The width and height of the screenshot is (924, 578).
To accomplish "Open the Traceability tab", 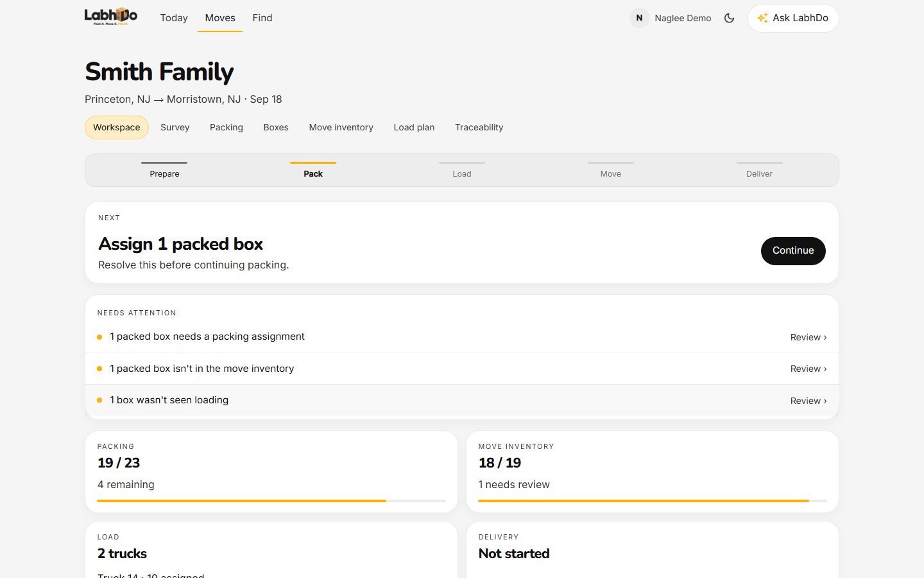I will 479,127.
